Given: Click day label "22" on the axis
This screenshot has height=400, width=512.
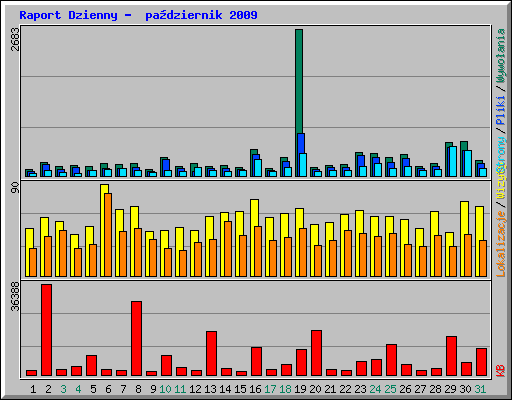Looking at the screenshot, I should coord(345,389).
